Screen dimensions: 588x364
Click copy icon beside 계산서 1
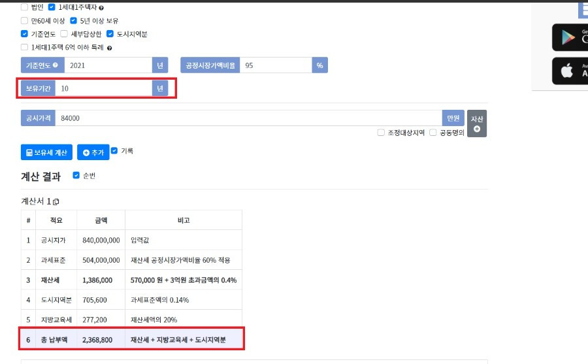[56, 202]
